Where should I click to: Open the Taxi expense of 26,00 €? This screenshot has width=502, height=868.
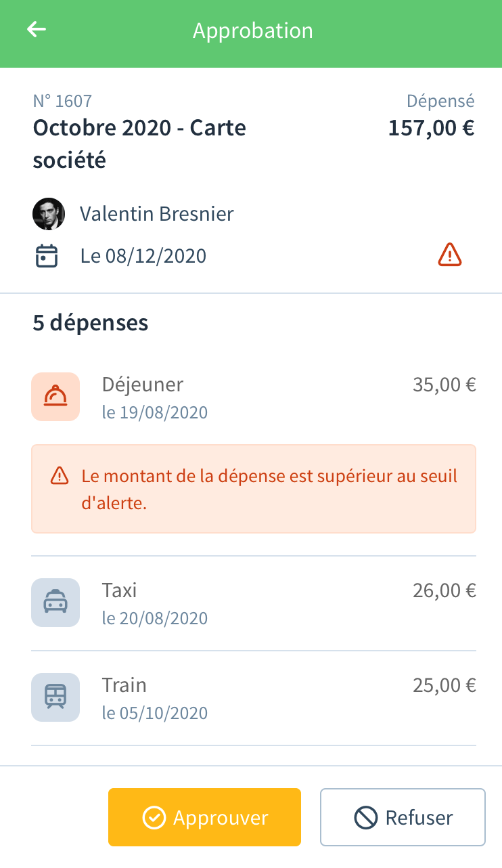tap(254, 603)
